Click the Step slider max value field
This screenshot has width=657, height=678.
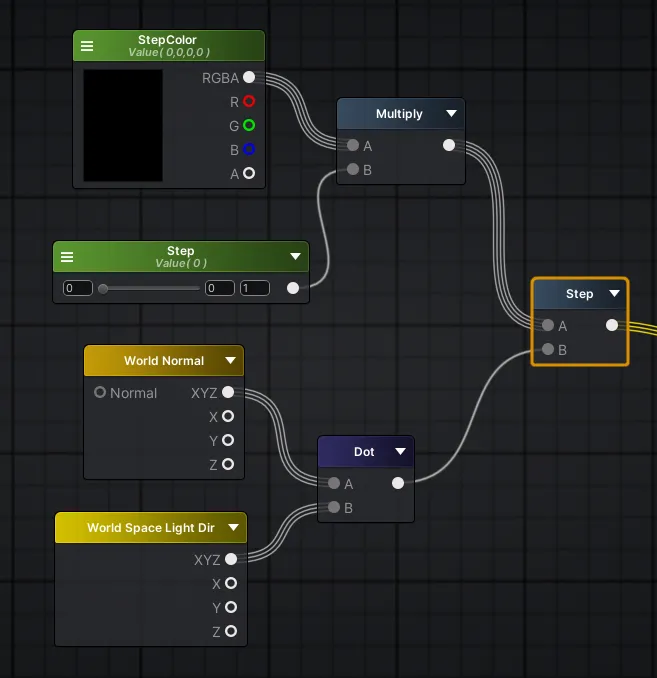click(x=254, y=288)
